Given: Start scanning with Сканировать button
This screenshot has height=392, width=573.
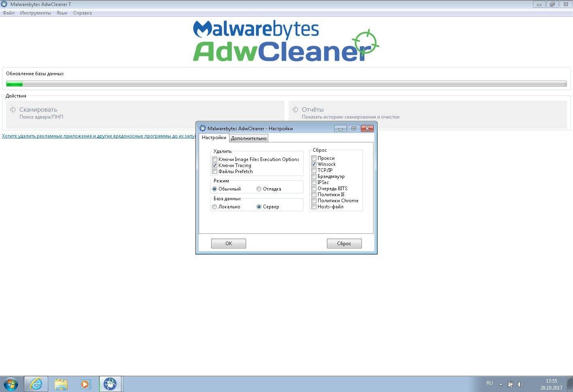Looking at the screenshot, I should click(x=145, y=114).
